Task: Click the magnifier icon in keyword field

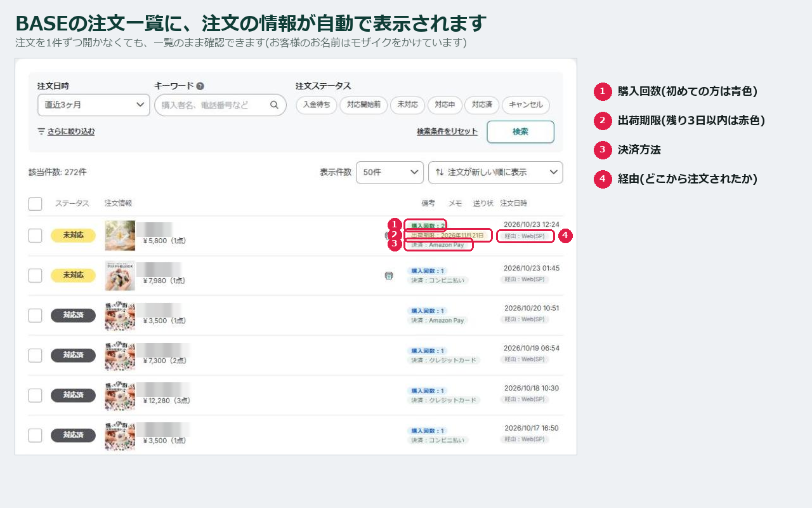Action: 274,105
